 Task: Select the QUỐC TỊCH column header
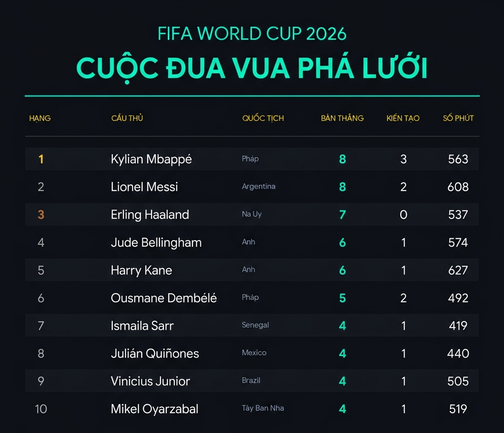point(263,118)
